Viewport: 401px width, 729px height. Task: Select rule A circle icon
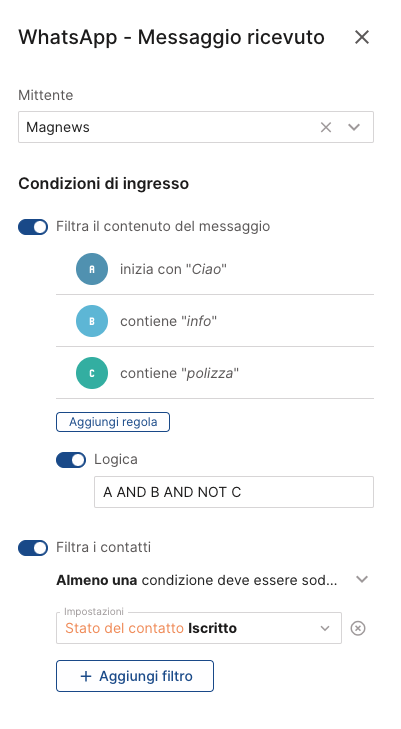pyautogui.click(x=92, y=269)
